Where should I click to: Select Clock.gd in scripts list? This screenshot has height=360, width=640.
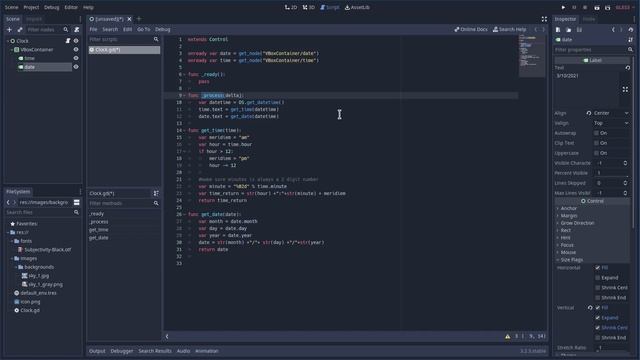124,50
